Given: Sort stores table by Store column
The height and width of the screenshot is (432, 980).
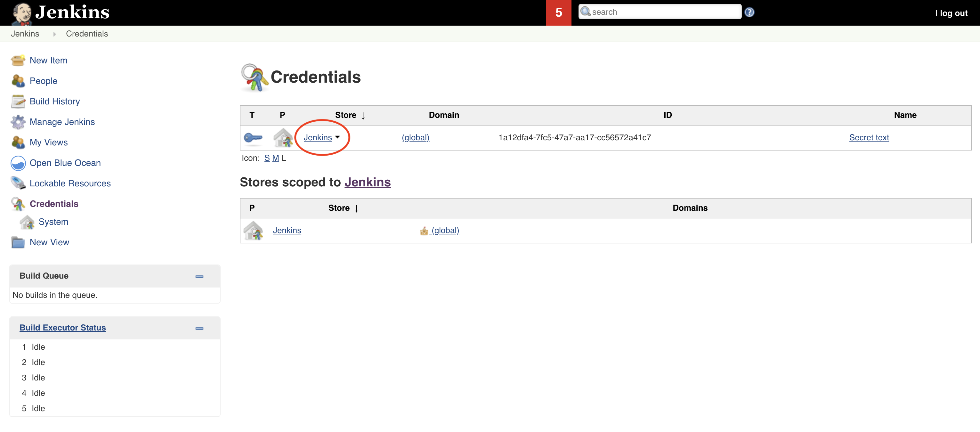Looking at the screenshot, I should pos(343,208).
